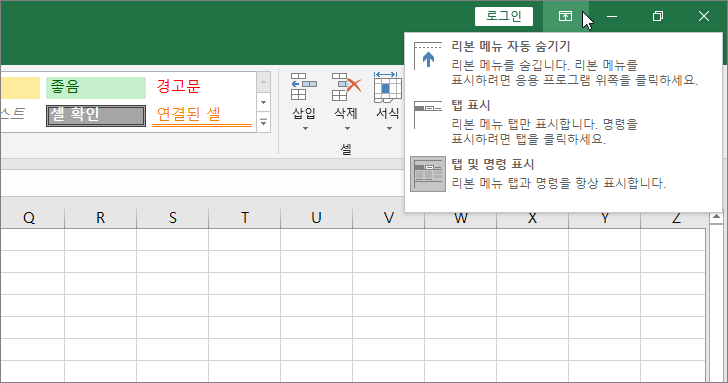Select column Y header
The height and width of the screenshot is (383, 728).
[604, 219]
